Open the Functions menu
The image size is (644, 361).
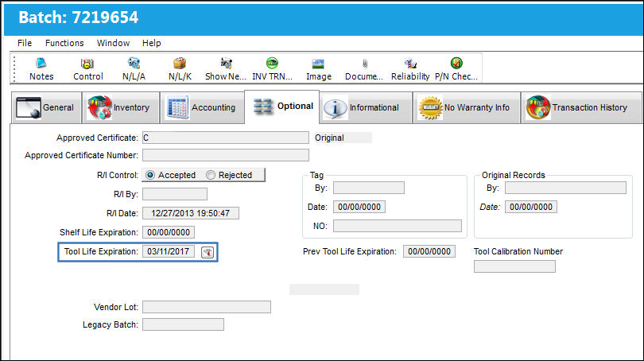(x=64, y=43)
